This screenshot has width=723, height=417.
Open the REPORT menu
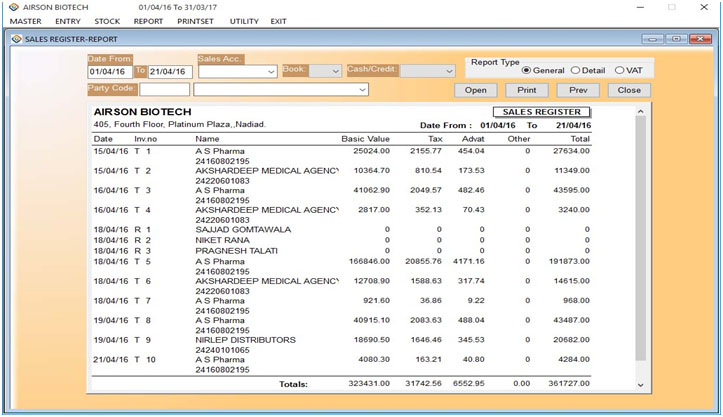148,21
